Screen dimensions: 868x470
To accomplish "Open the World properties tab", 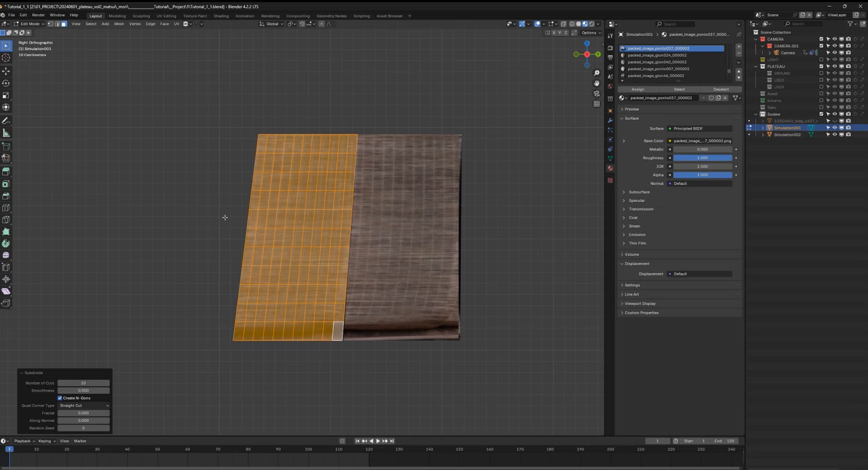I will 610,87.
